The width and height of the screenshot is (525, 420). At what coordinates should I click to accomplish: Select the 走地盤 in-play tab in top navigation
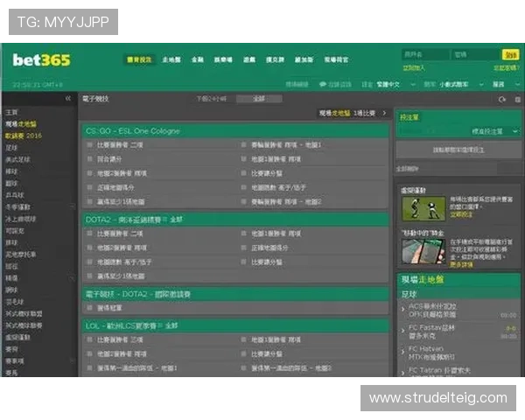(171, 60)
